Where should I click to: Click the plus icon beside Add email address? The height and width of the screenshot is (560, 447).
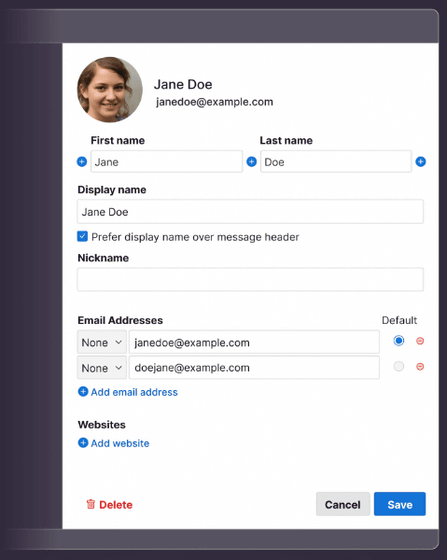coord(83,392)
